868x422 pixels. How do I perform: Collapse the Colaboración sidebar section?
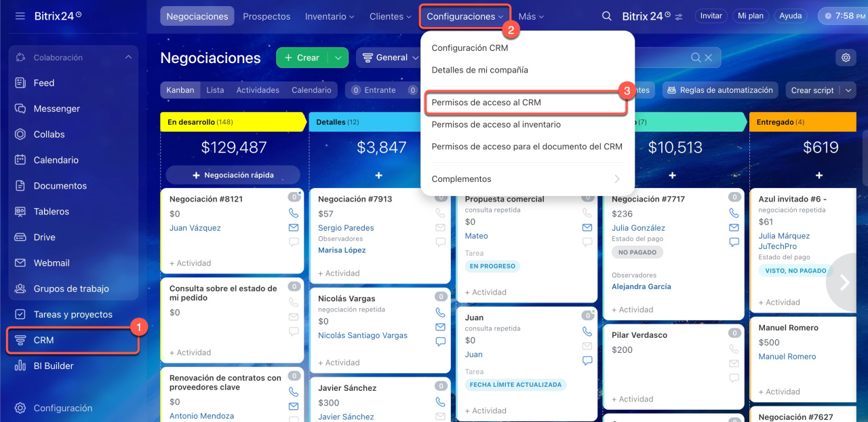128,58
